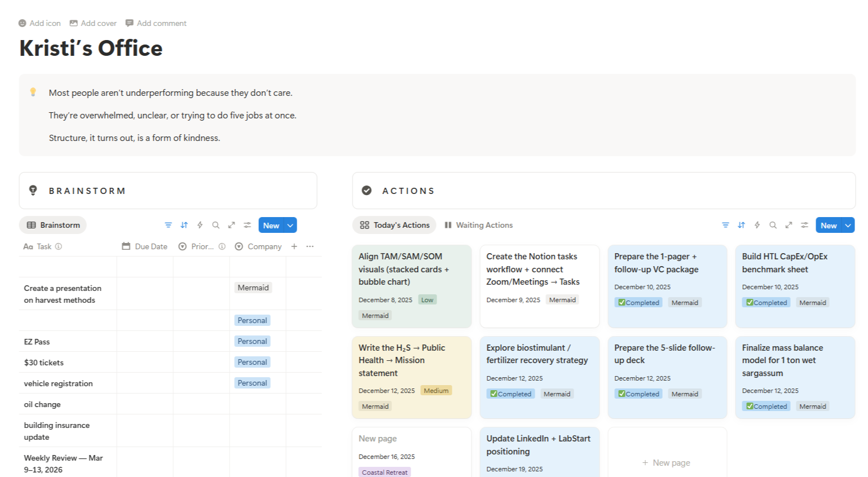Expand the Actions database to full page
Screen dimensions: 868x477
pos(789,224)
